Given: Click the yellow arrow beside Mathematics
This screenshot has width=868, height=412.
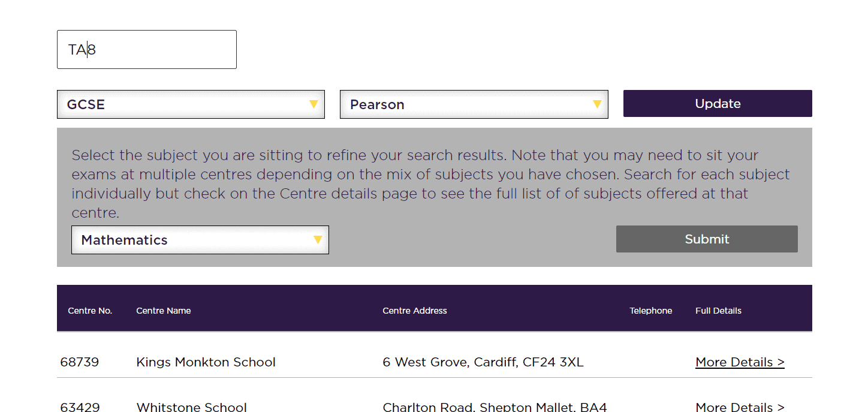Looking at the screenshot, I should tap(318, 240).
